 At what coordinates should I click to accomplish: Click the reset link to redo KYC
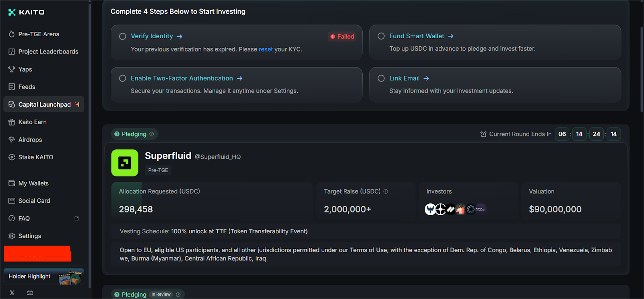tap(266, 49)
